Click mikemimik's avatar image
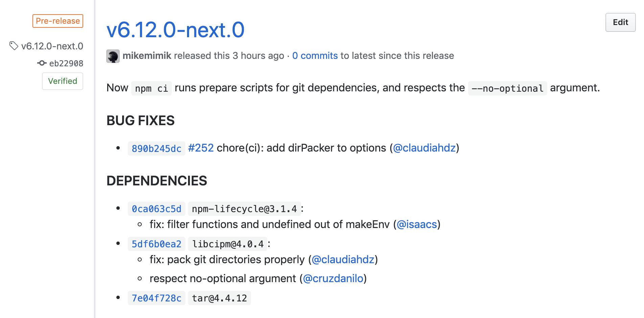This screenshot has height=318, width=644. point(113,56)
